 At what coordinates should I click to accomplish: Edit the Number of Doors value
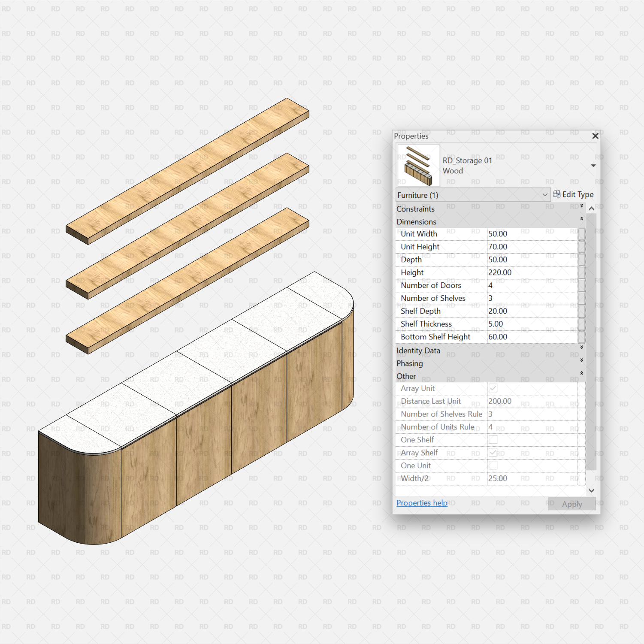tap(532, 285)
